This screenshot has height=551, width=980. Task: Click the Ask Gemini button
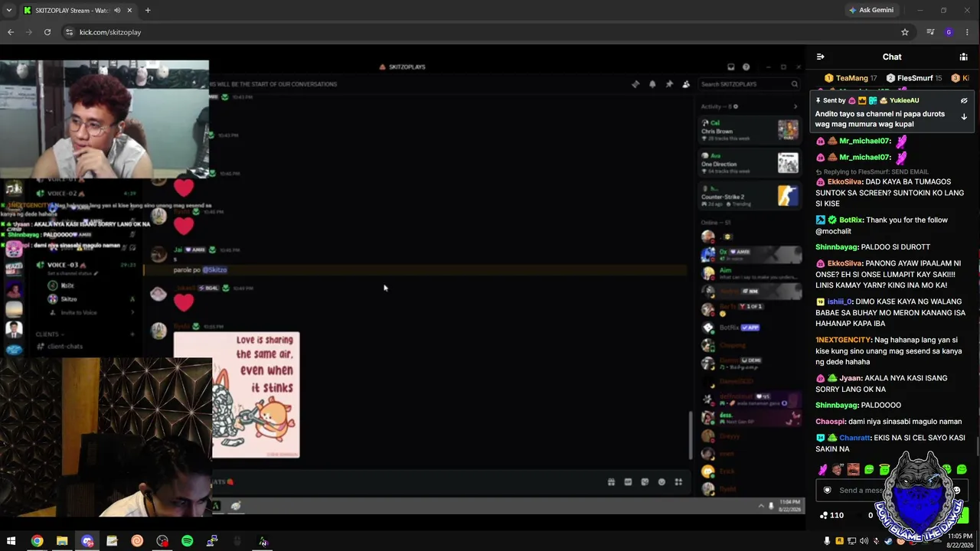[x=871, y=10]
